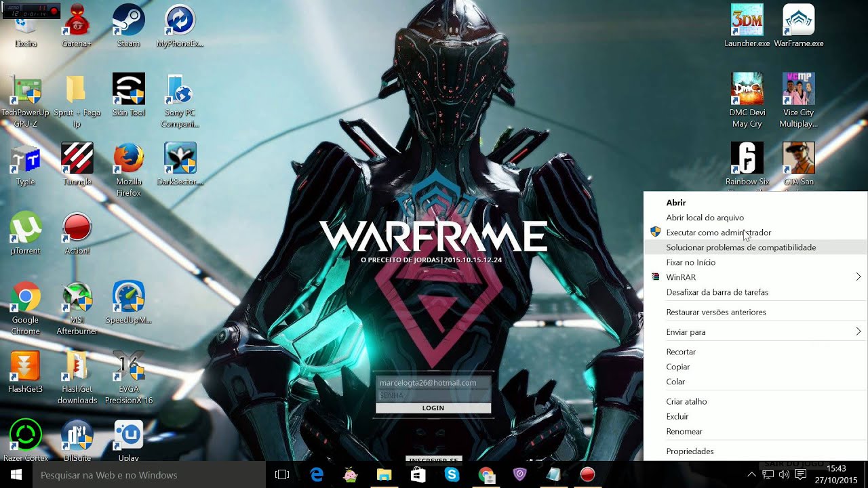
Task: Select the Uplay desktop icon
Action: pyautogui.click(x=128, y=441)
